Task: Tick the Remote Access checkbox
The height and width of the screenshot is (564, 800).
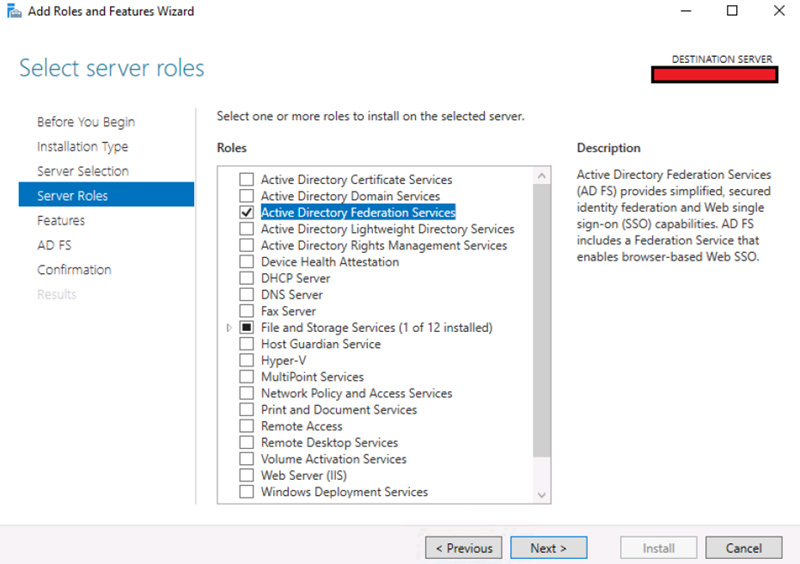Action: pyautogui.click(x=246, y=426)
